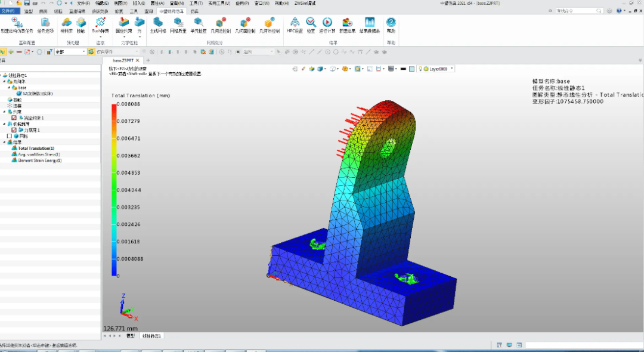The image size is (644, 352).
Task: Expand the Bush弹簧 dropdown arrow
Action: [x=100, y=37]
